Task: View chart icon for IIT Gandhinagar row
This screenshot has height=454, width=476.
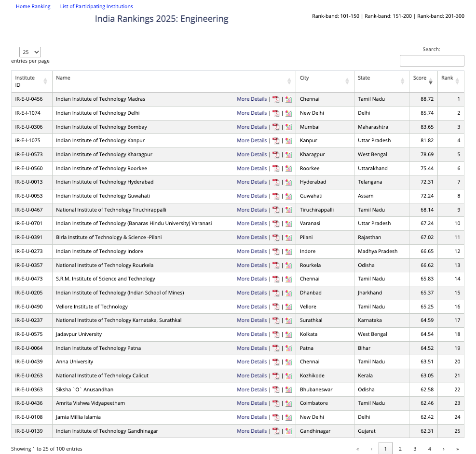Action: (288, 431)
